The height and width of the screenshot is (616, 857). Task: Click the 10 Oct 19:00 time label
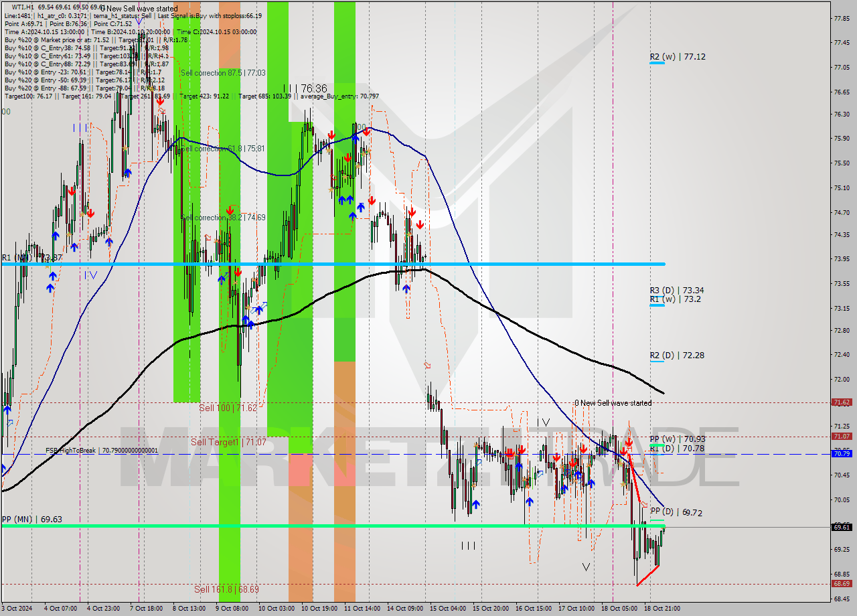(x=318, y=609)
